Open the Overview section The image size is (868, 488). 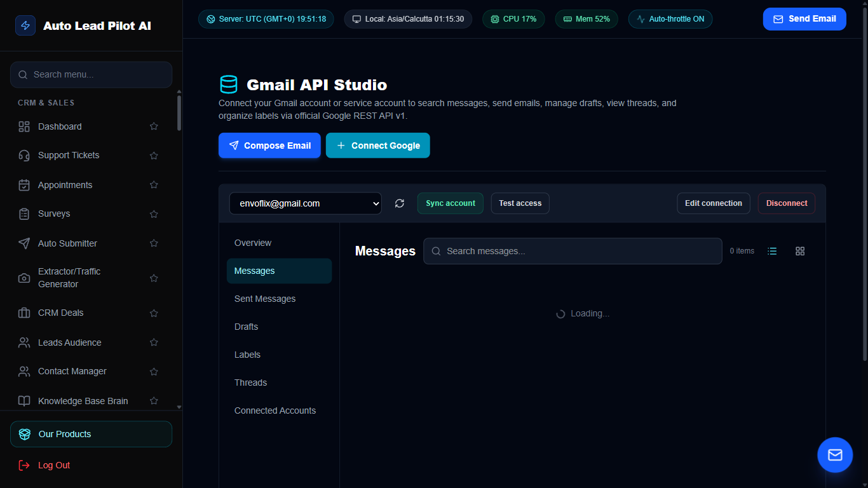(279, 243)
